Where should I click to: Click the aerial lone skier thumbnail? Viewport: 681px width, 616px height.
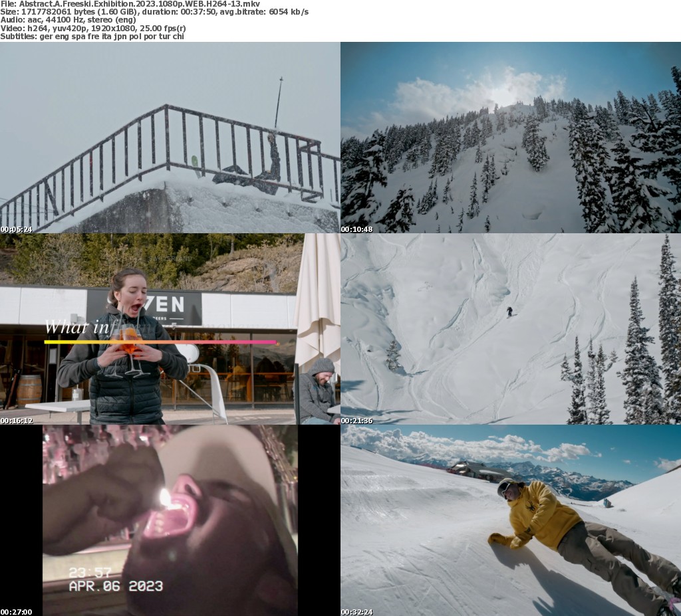pos(511,329)
